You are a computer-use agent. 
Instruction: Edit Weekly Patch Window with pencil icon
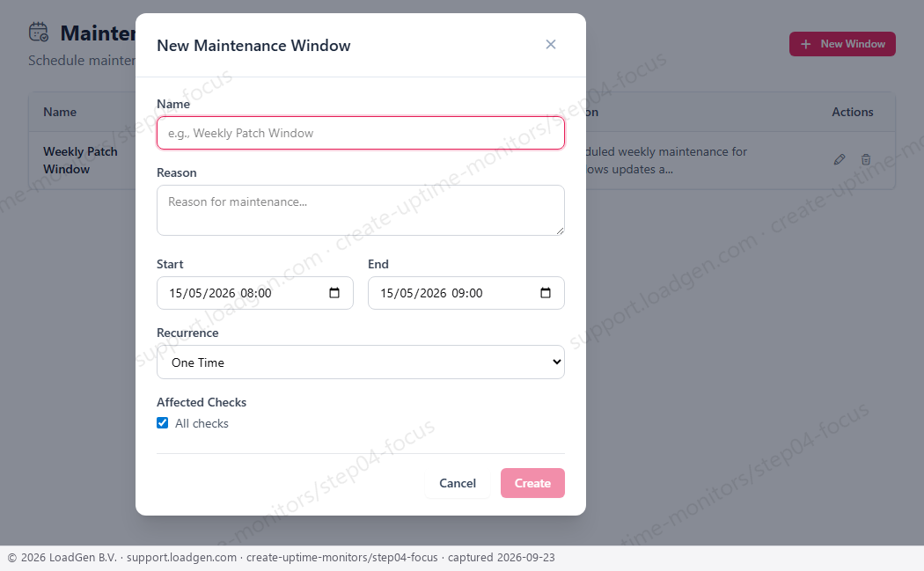pyautogui.click(x=840, y=160)
